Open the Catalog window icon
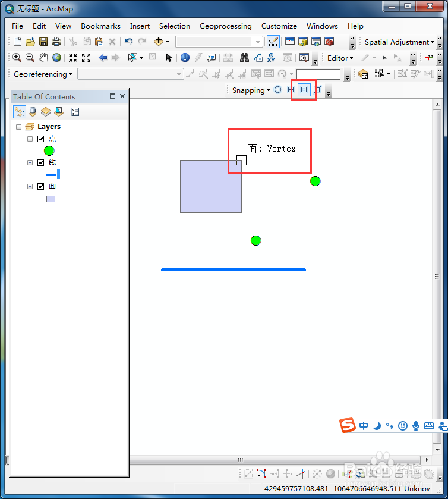Image resolution: width=448 pixels, height=499 pixels. 303,42
